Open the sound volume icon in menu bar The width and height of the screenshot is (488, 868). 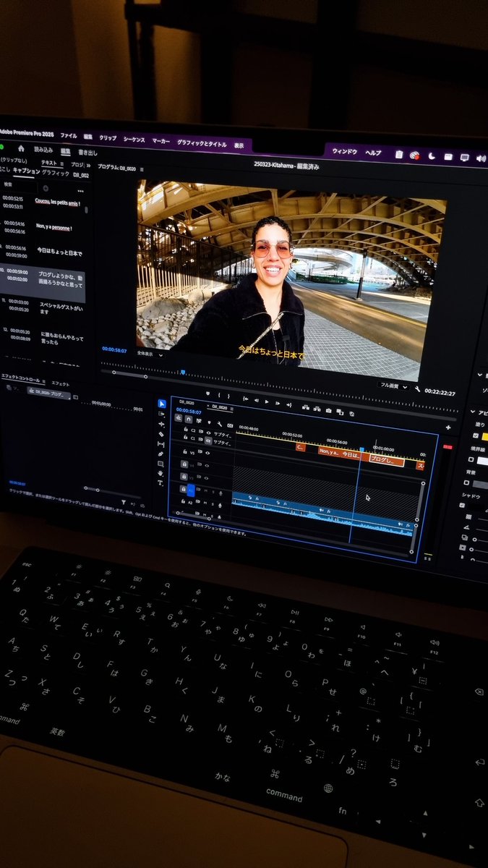(481, 158)
